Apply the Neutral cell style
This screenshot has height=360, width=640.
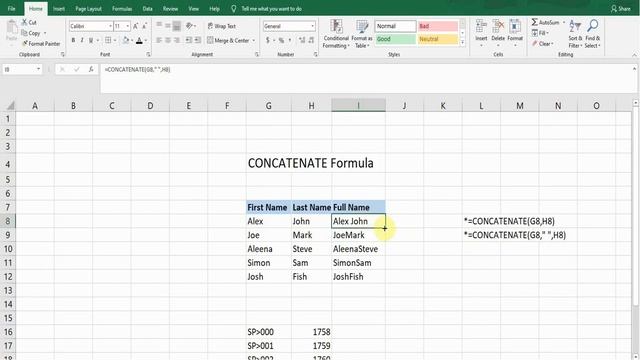point(438,39)
